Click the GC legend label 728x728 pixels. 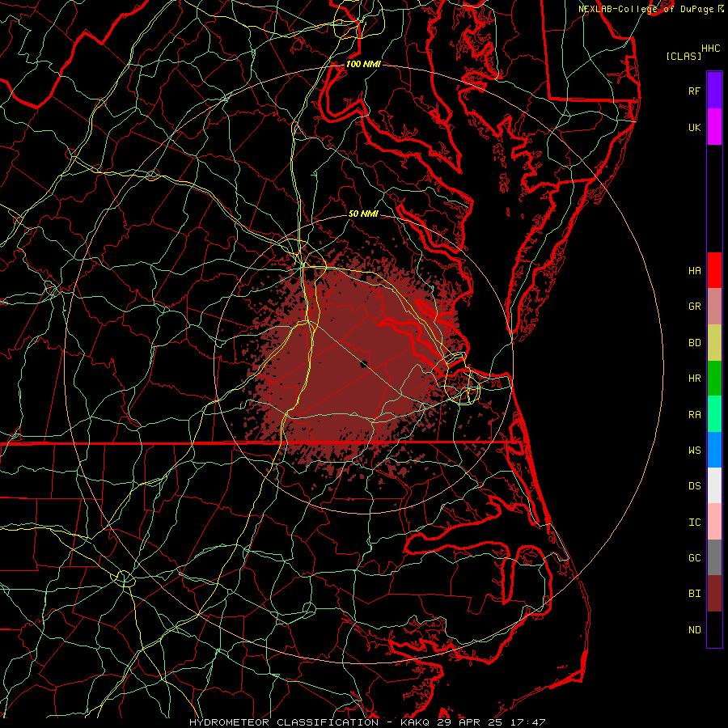point(694,558)
